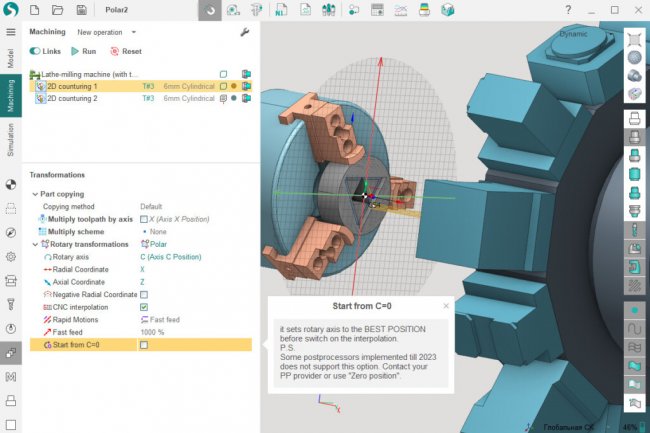Screen dimensions: 650x433
Task: Open the hamburger menu icon
Action: click(11, 32)
